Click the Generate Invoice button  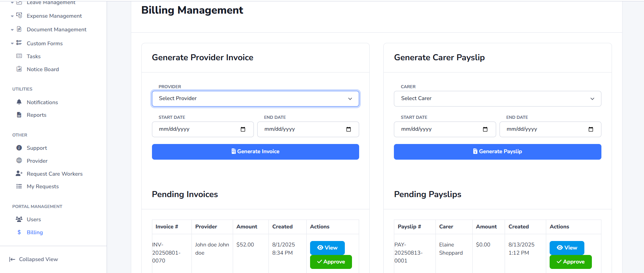click(255, 152)
